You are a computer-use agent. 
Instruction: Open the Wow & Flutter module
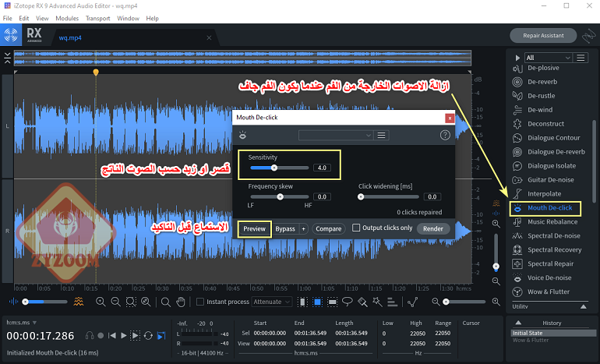tap(548, 292)
